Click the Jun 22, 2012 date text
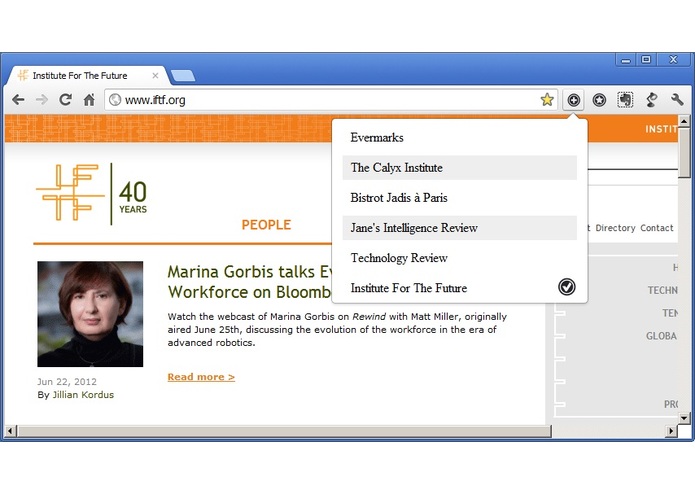695x494 pixels. (66, 381)
